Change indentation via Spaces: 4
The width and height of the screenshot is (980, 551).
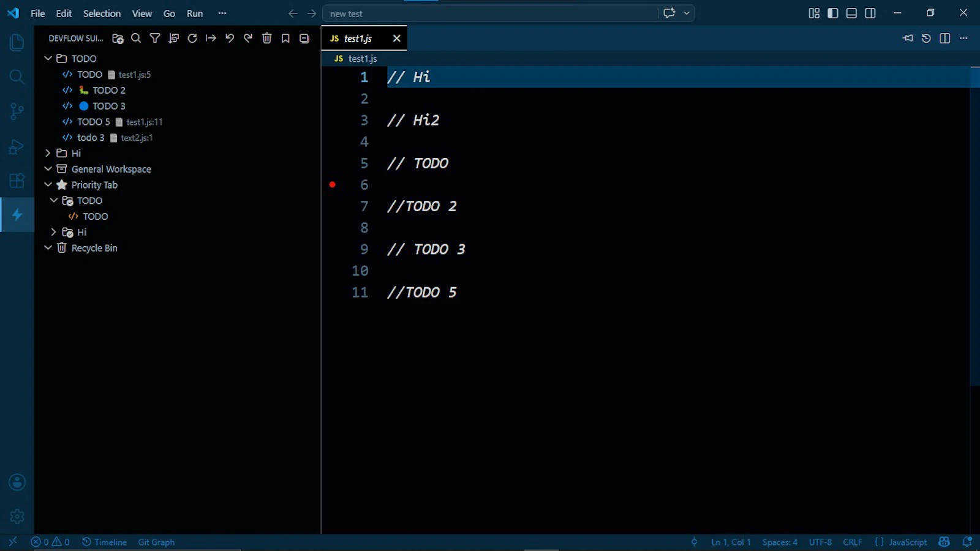pos(780,542)
